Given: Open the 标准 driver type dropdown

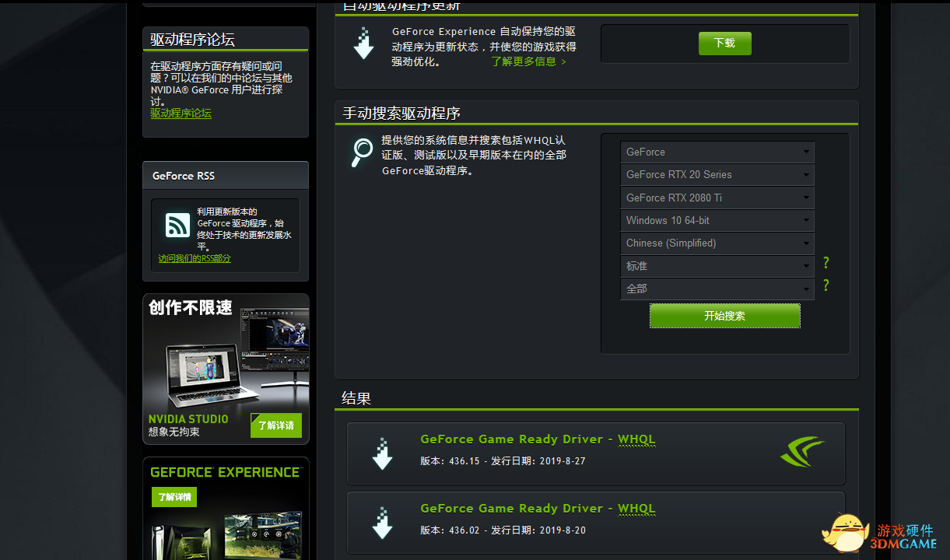Looking at the screenshot, I should point(717,266).
